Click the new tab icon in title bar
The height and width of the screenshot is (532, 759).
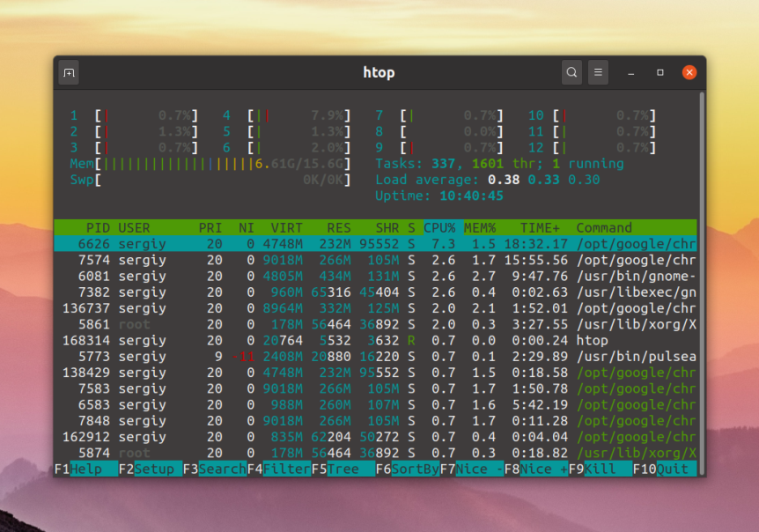(x=69, y=72)
